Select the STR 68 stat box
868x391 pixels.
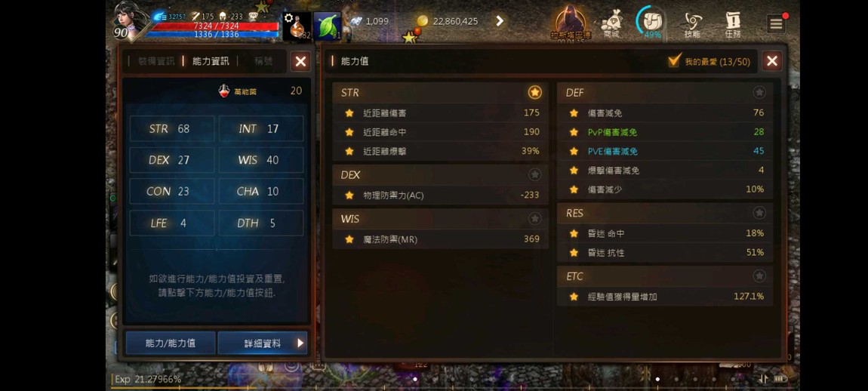point(172,128)
